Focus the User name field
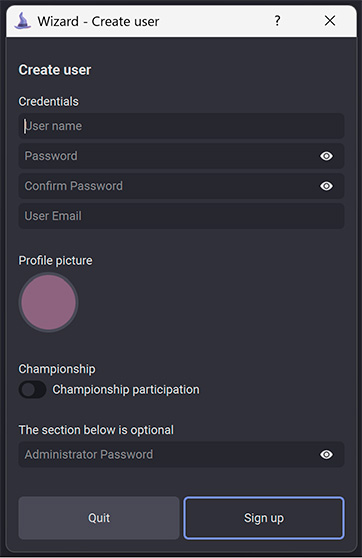 click(x=181, y=126)
